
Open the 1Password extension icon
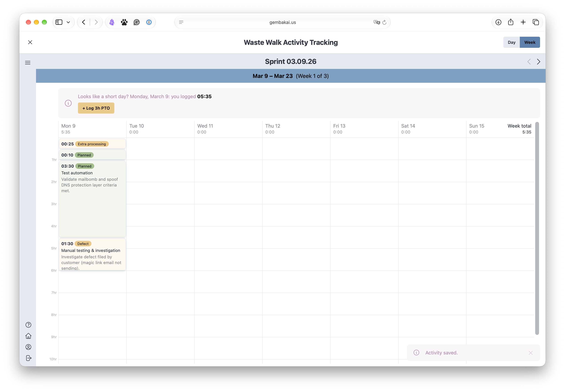(149, 22)
